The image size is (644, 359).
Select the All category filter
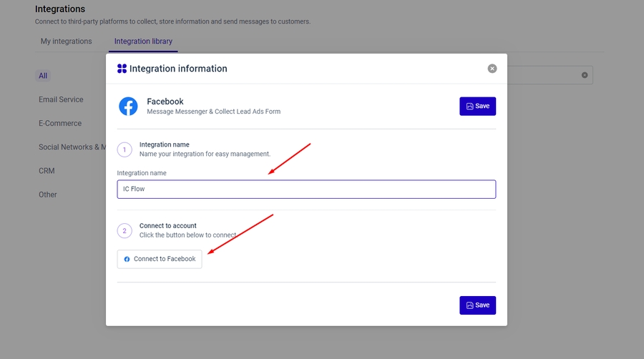click(43, 76)
